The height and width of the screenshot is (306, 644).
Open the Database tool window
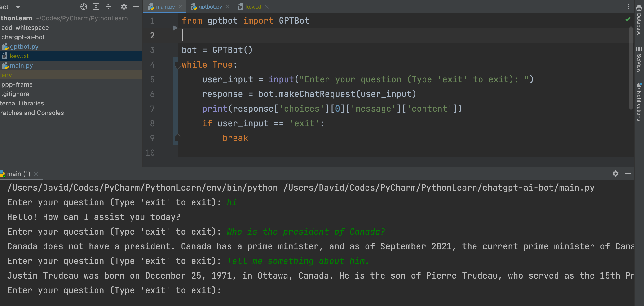[639, 21]
